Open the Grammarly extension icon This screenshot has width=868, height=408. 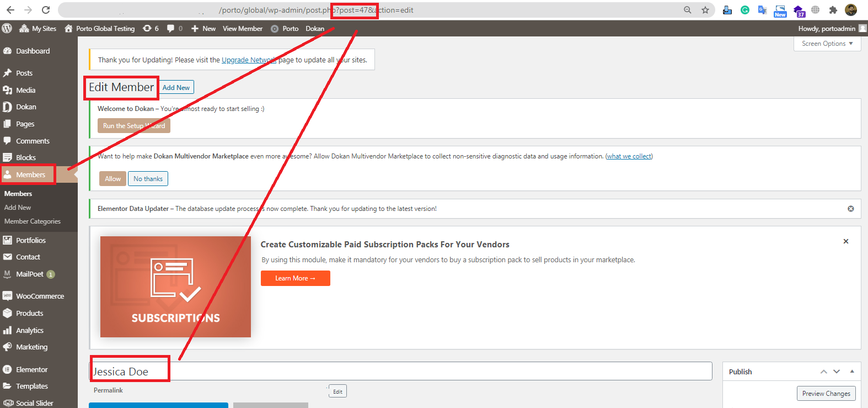point(745,10)
